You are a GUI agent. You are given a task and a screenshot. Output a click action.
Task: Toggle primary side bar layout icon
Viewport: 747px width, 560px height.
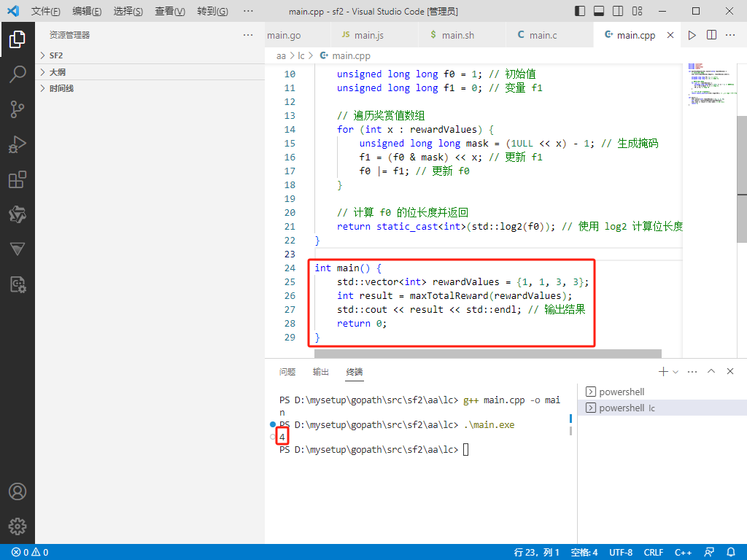tap(580, 11)
